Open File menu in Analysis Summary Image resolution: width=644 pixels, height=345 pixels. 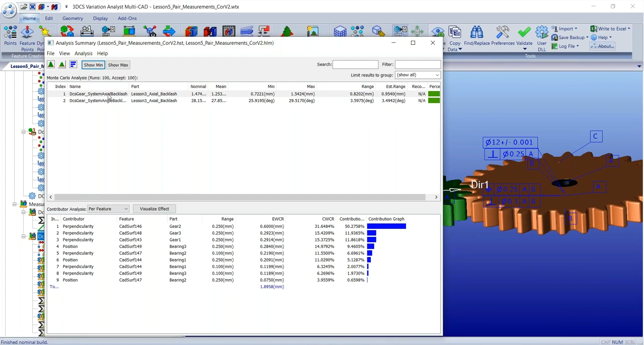point(51,53)
